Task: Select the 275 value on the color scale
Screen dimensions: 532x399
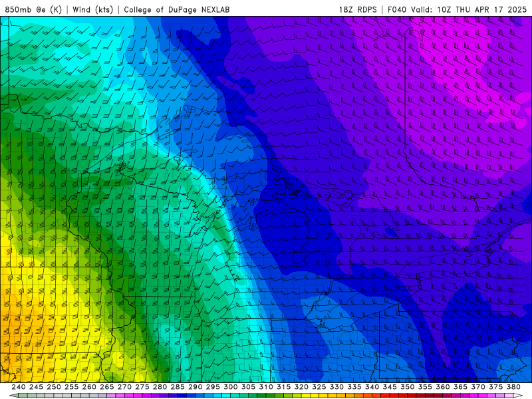Action: [142, 387]
